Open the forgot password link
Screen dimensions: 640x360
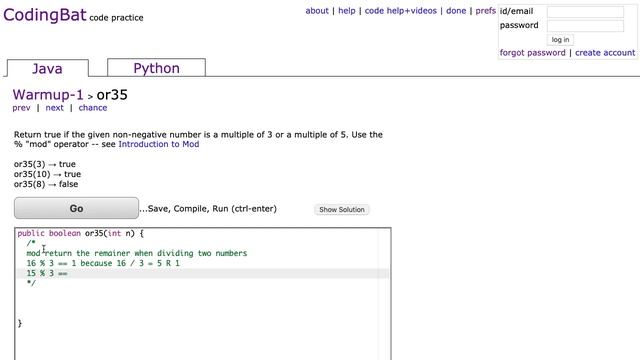click(532, 53)
